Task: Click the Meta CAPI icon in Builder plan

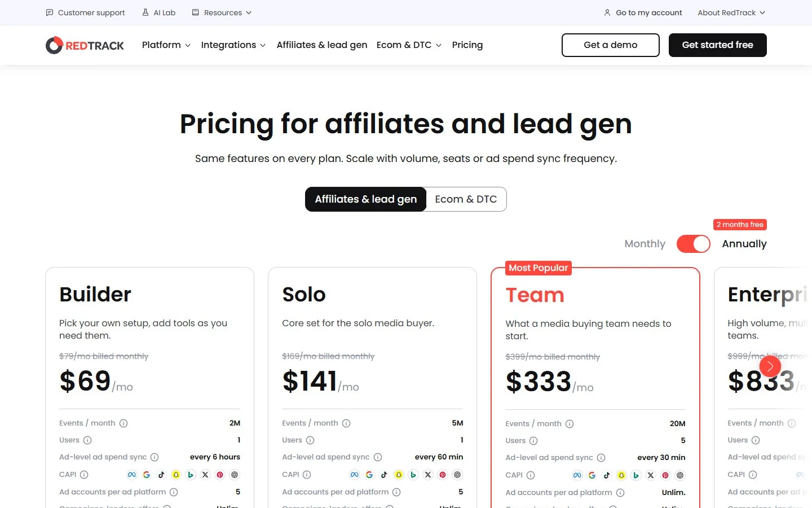Action: (x=132, y=475)
